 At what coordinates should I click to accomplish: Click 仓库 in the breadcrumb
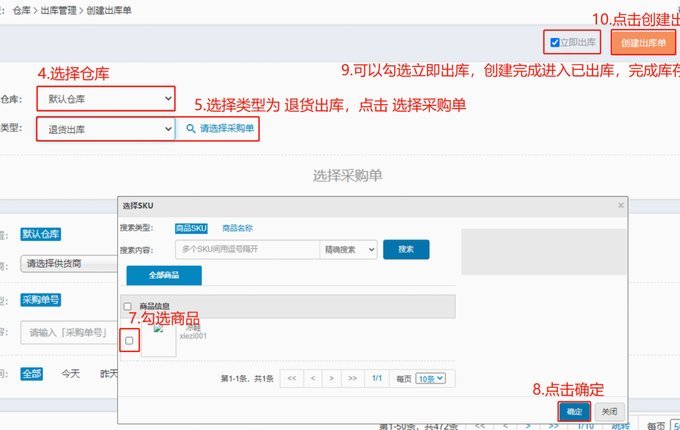[x=22, y=10]
